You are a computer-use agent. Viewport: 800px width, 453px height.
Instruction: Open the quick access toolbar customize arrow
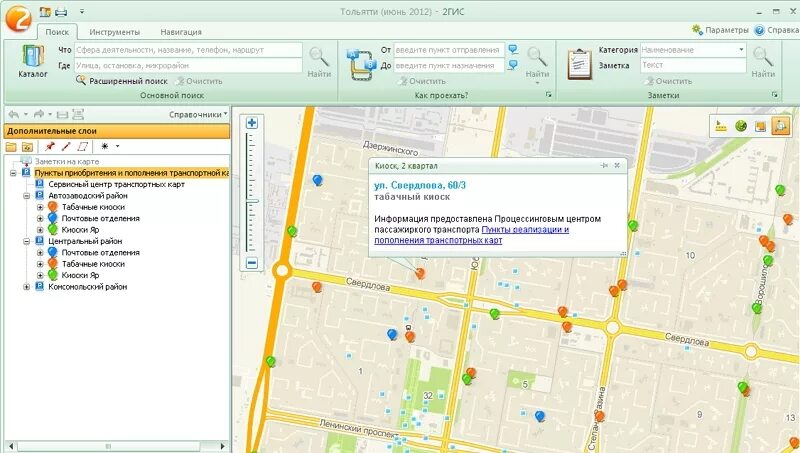coord(82,11)
